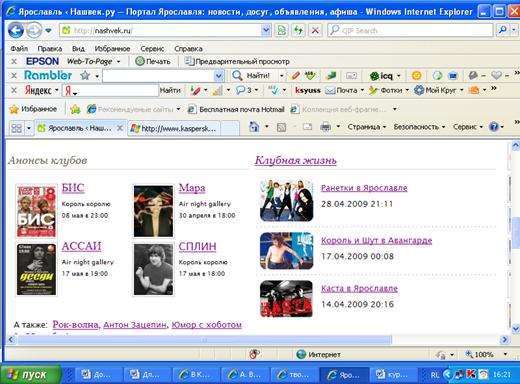Open the Вид menu
Image resolution: width=520 pixels, height=384 pixels.
point(78,49)
